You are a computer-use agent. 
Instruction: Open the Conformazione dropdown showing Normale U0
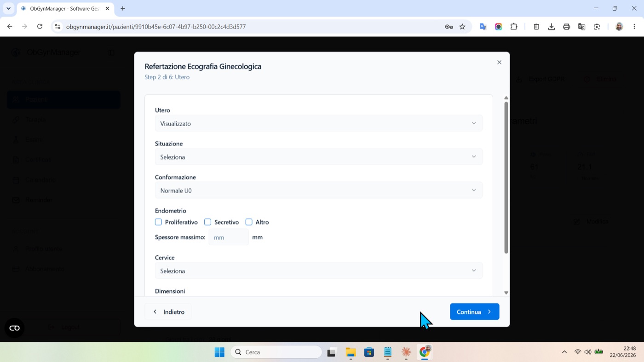318,190
